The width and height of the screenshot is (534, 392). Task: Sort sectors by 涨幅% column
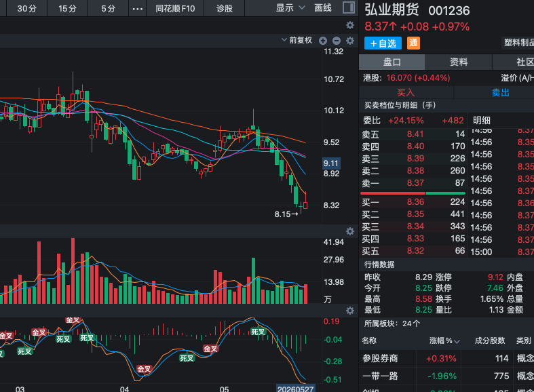[x=444, y=340]
